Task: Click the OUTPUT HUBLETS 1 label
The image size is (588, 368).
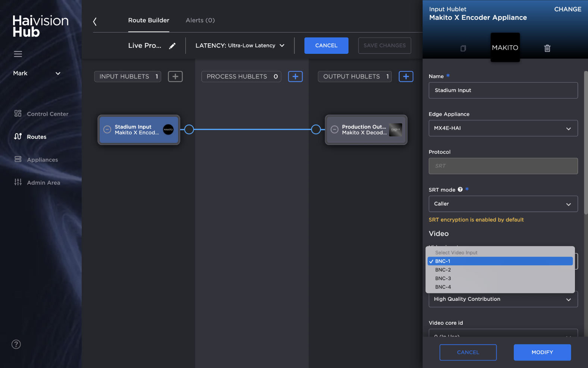Action: [x=355, y=77]
